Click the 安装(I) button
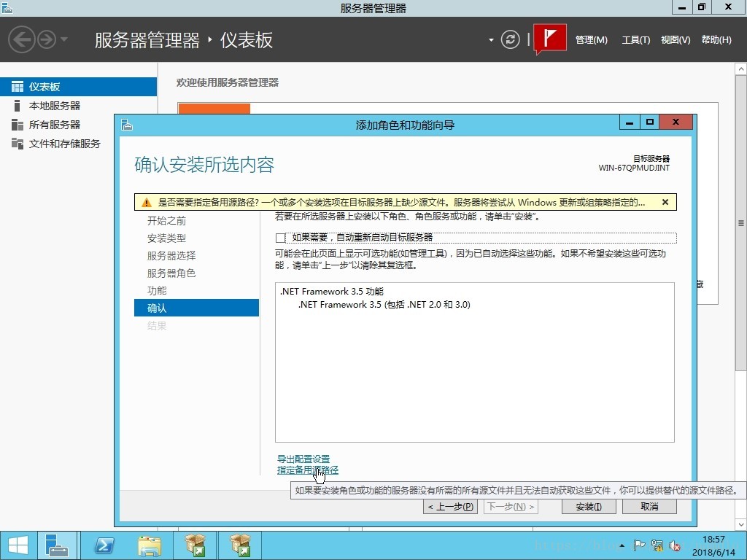Screen dimensions: 747x560 (x=589, y=507)
